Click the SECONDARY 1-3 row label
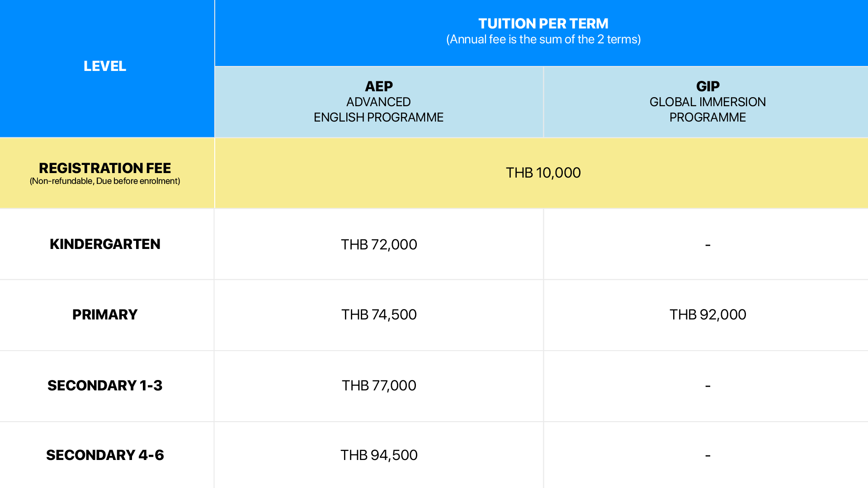This screenshot has height=488, width=868. (105, 385)
